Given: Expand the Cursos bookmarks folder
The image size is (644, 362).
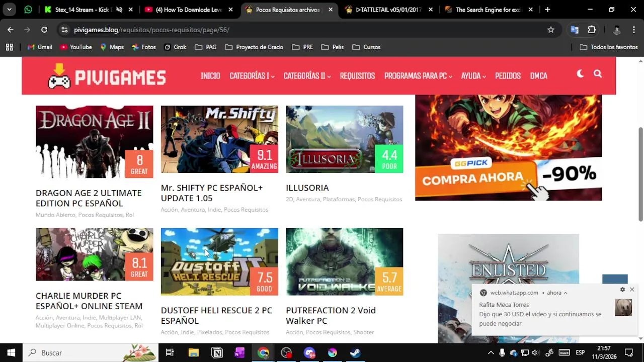Looking at the screenshot, I should (x=367, y=47).
